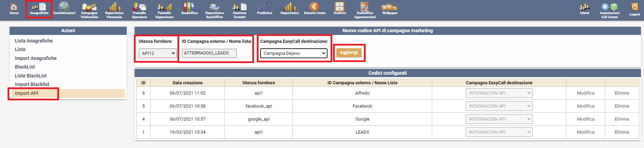This screenshot has width=644, height=148.
Task: Open the Predictive chart icon
Action: 264,9
